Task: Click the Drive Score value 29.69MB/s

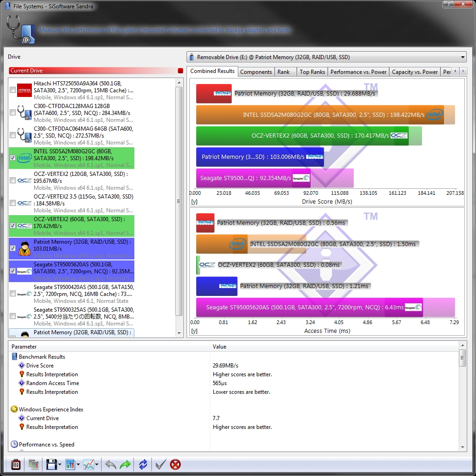Action: point(226,366)
